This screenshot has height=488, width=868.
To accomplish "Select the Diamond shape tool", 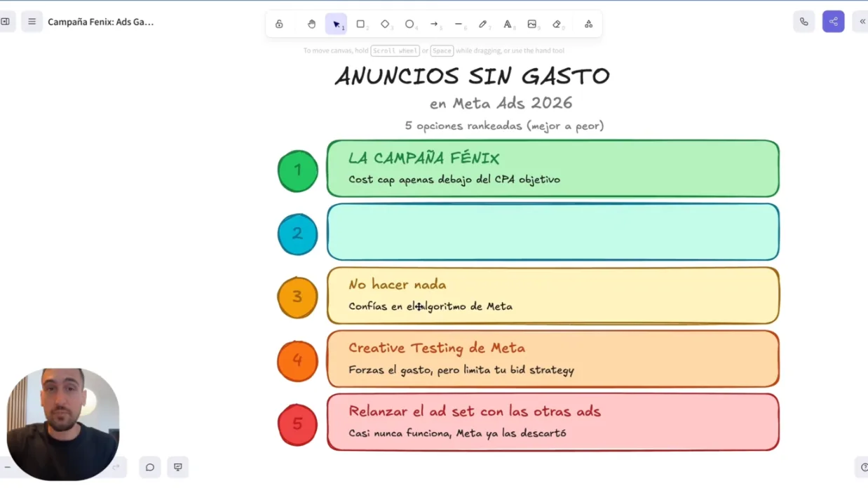I will [x=385, y=25].
